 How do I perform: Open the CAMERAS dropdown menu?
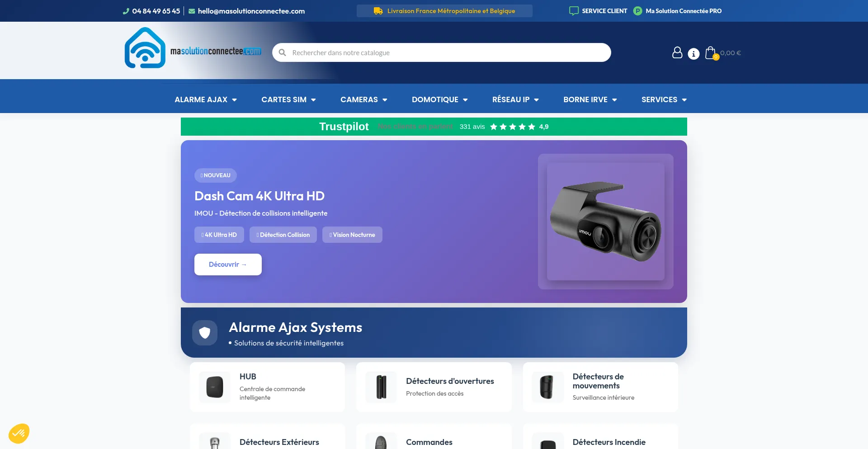click(x=363, y=99)
